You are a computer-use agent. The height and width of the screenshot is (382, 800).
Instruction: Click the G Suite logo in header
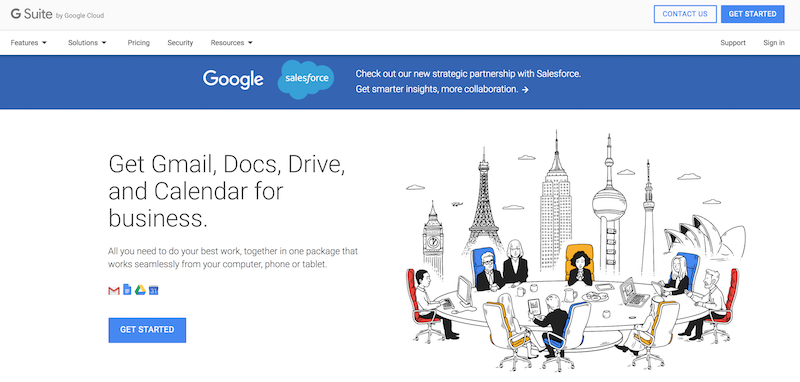(x=32, y=14)
